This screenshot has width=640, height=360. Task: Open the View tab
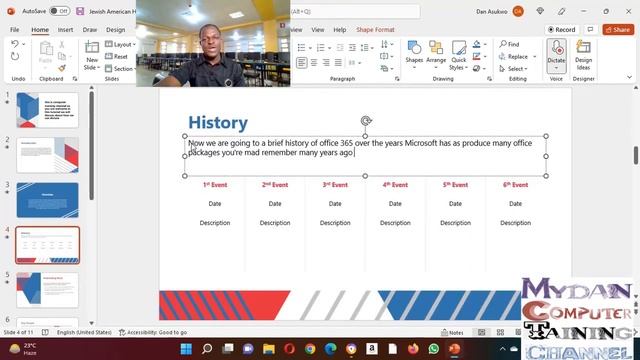(x=318, y=29)
